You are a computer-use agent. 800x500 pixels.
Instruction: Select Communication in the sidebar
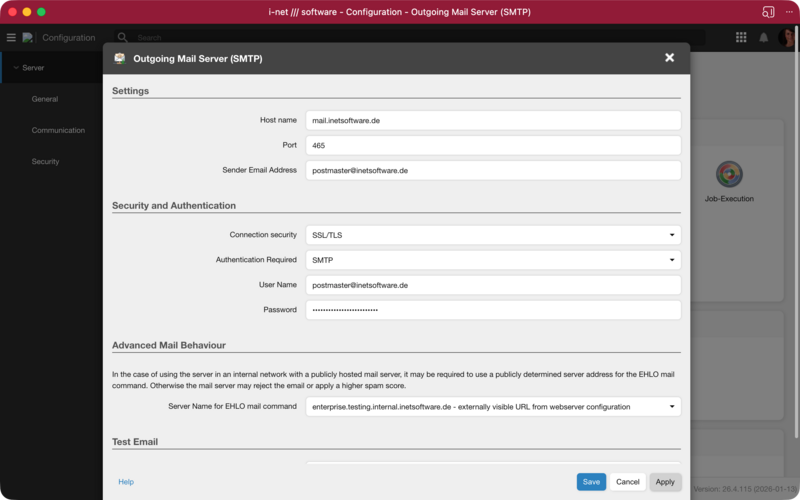58,130
